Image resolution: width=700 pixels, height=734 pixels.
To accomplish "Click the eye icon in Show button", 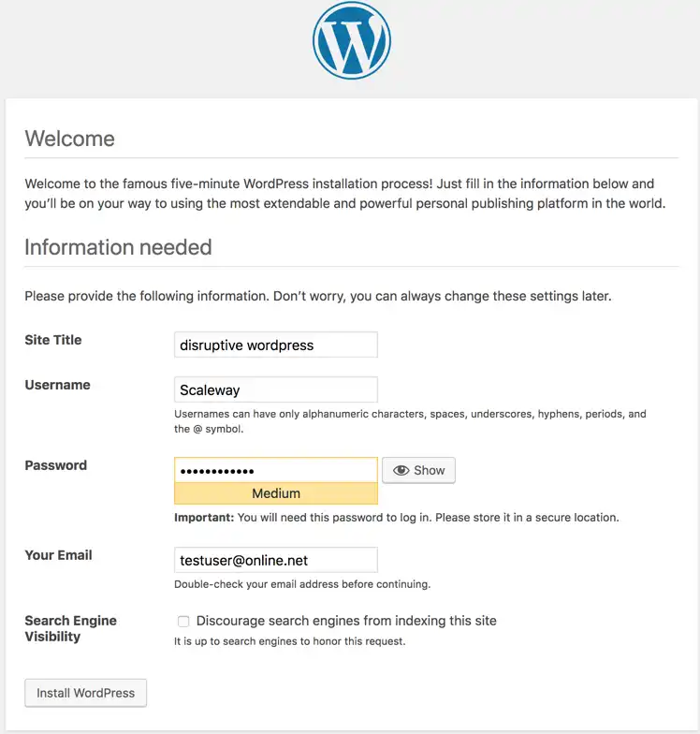I will [401, 470].
